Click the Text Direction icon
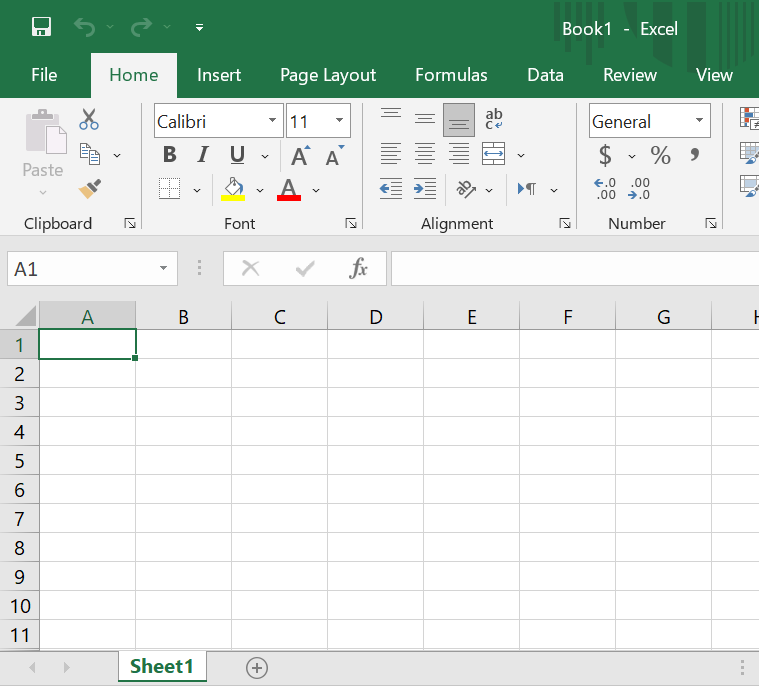The image size is (759, 686). pyautogui.click(x=527, y=189)
